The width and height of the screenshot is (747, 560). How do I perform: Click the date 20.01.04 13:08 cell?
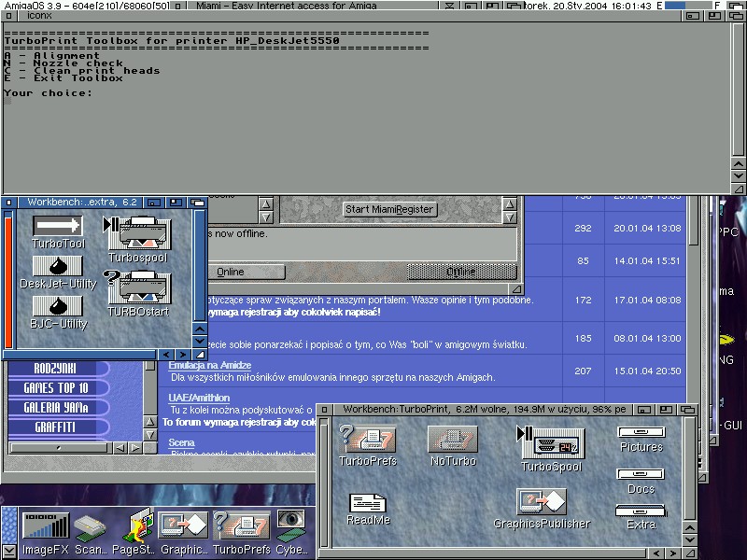coord(647,229)
